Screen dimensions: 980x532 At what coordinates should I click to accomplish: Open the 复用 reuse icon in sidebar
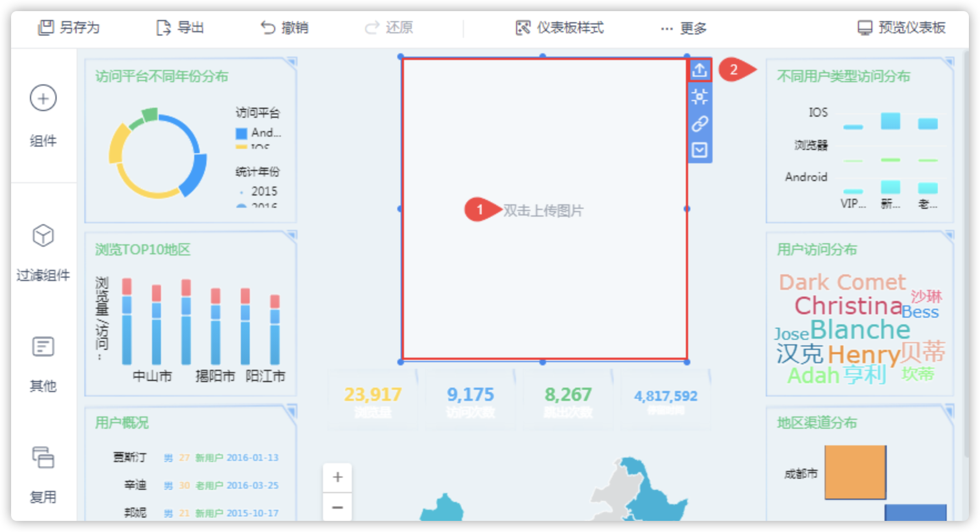43,458
